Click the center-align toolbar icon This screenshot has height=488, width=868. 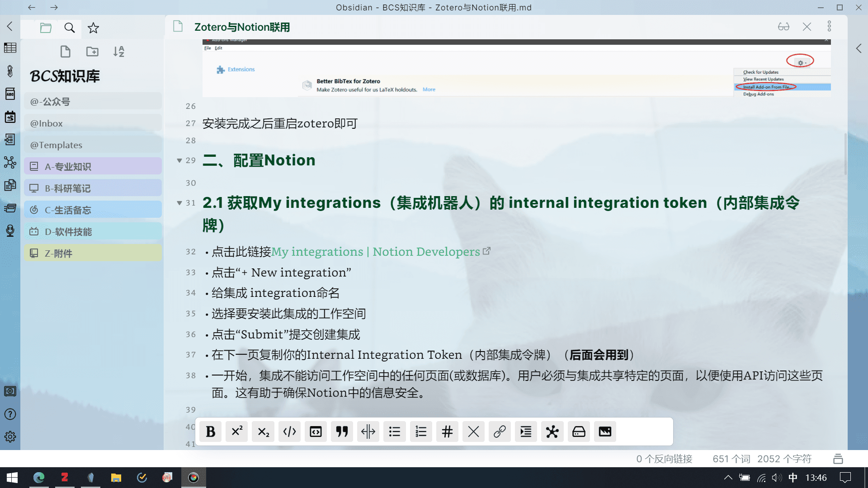tap(368, 432)
